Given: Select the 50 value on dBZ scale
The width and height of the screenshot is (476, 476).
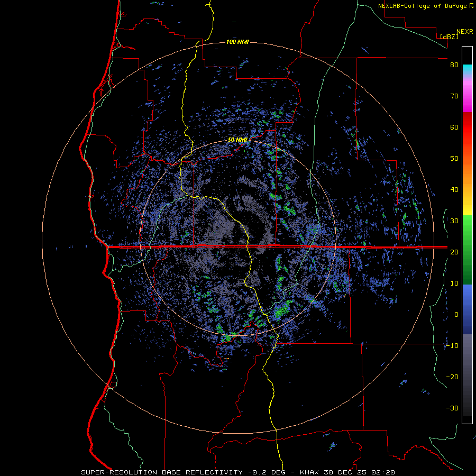Looking at the screenshot, I should pos(454,159).
